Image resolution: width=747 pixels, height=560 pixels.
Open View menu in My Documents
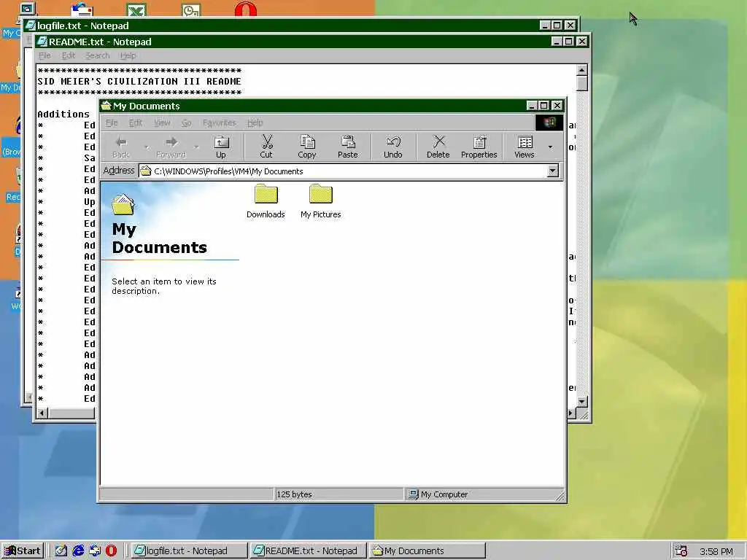[x=162, y=122]
